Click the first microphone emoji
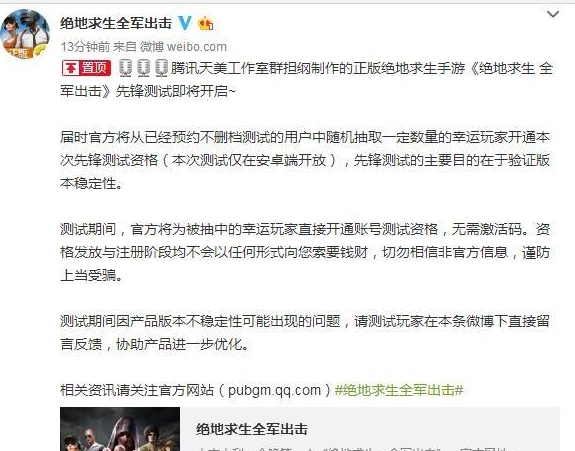Screen dimensions: 575x451 (x=125, y=68)
